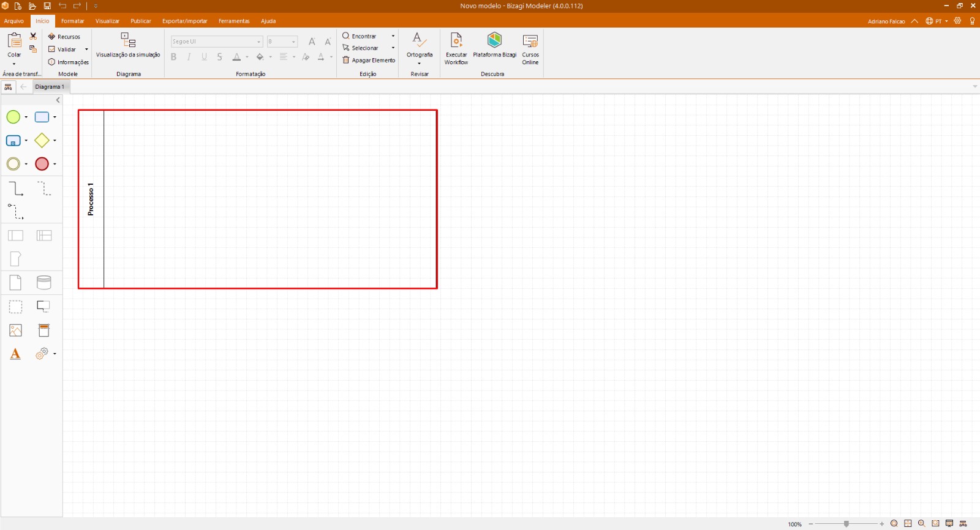Select the Pool shape in palette

[x=15, y=236]
